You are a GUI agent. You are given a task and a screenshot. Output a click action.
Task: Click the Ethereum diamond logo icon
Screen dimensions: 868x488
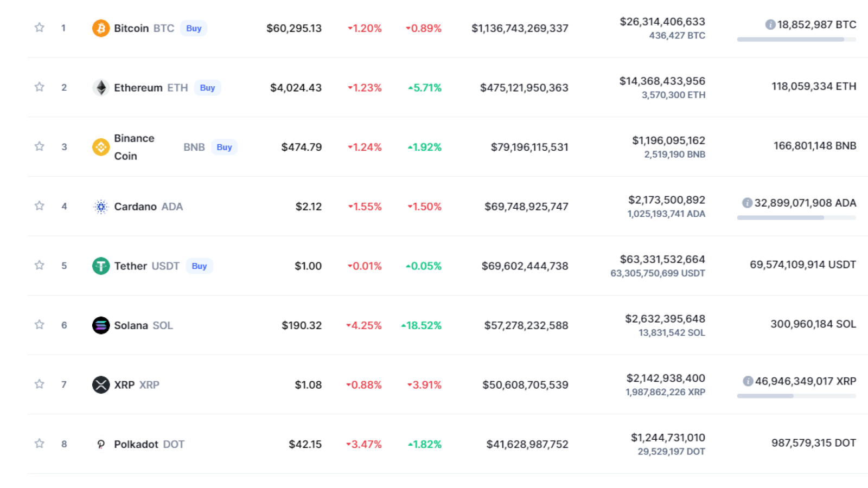101,88
